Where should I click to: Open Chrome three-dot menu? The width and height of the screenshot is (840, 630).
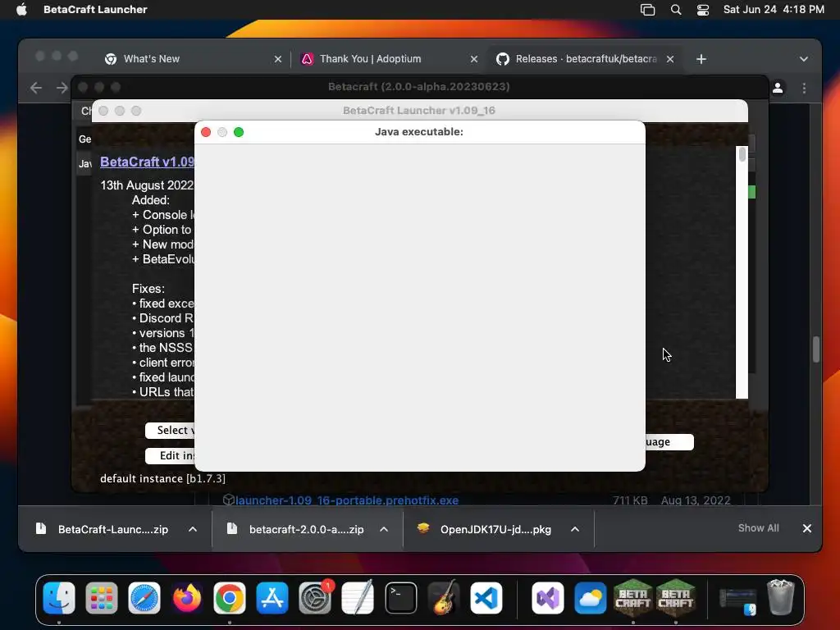pyautogui.click(x=804, y=88)
